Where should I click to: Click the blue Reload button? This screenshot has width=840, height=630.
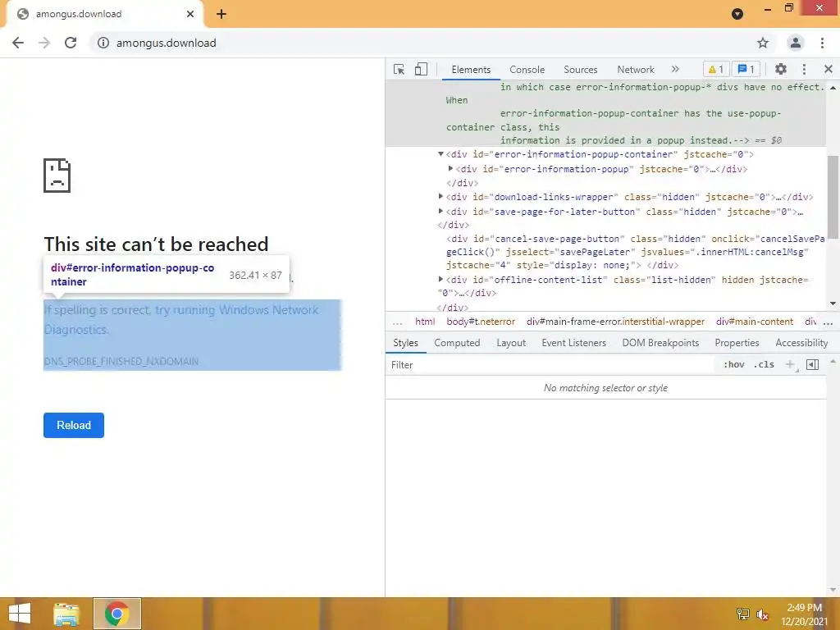click(x=74, y=426)
